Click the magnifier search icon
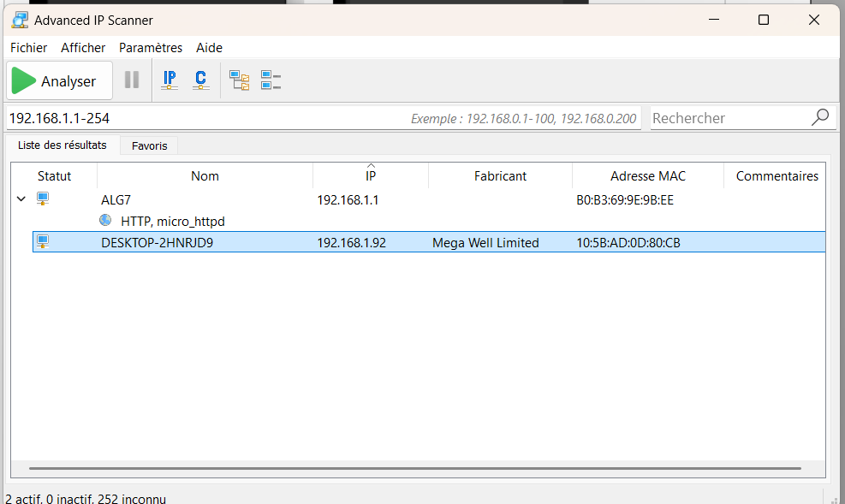Image resolution: width=845 pixels, height=504 pixels. point(819,117)
